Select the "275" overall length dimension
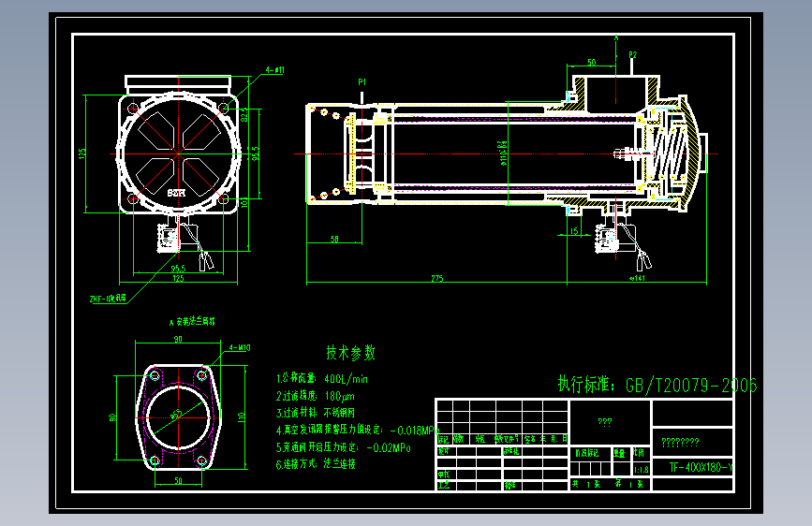The width and height of the screenshot is (812, 526). point(437,279)
